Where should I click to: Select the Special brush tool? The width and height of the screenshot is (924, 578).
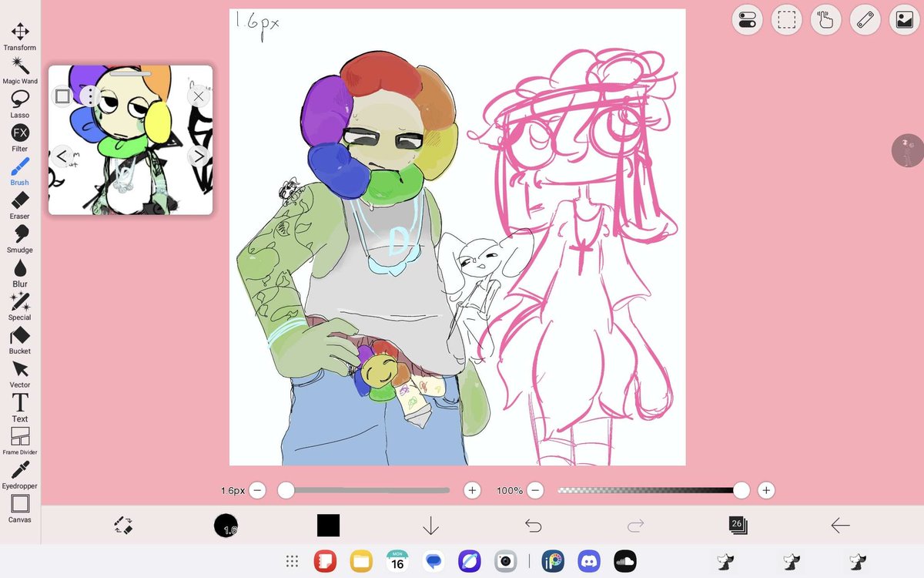pyautogui.click(x=20, y=307)
